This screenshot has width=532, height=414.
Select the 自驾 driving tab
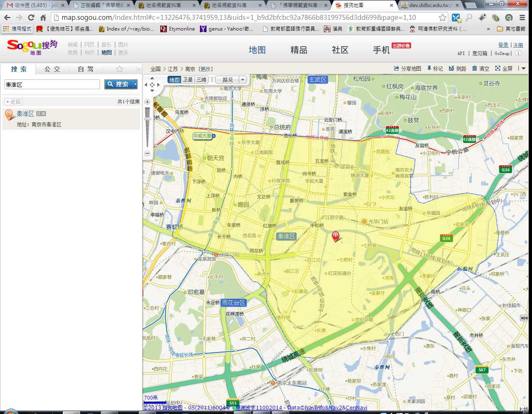(85, 69)
